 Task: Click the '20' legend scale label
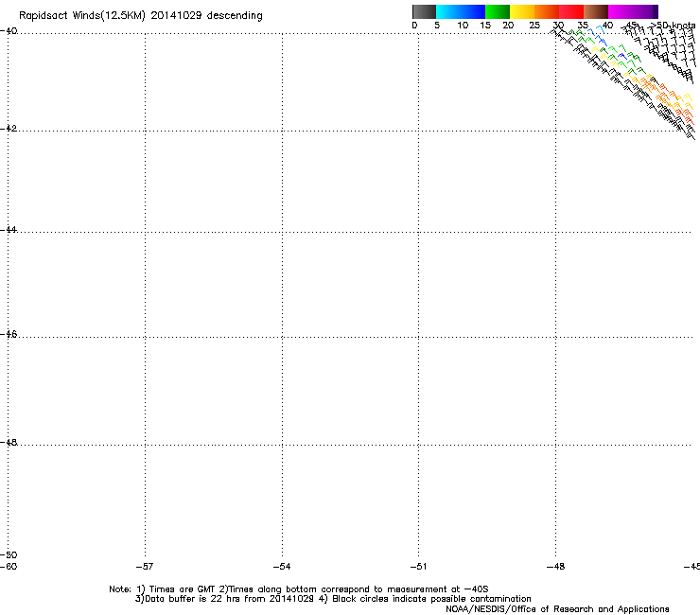(x=508, y=26)
